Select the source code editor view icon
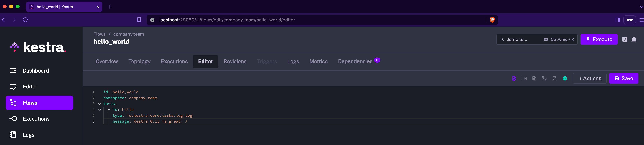Image resolution: width=644 pixels, height=145 pixels. (514, 78)
